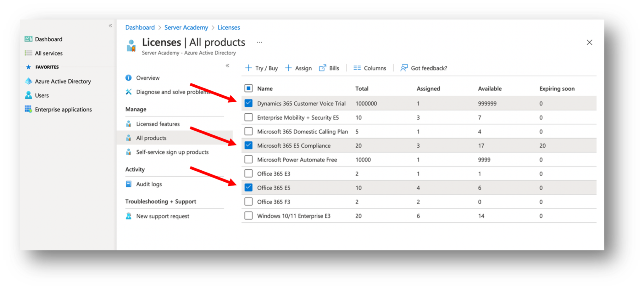Open the ellipsis menu next to page title
This screenshot has width=644, height=290.
(x=259, y=42)
